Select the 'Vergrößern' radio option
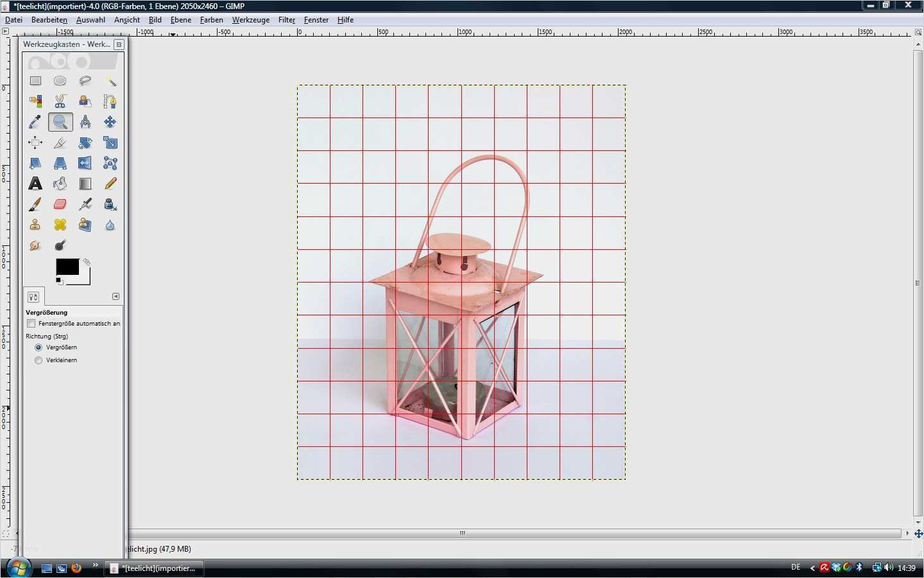This screenshot has height=578, width=924. point(38,347)
